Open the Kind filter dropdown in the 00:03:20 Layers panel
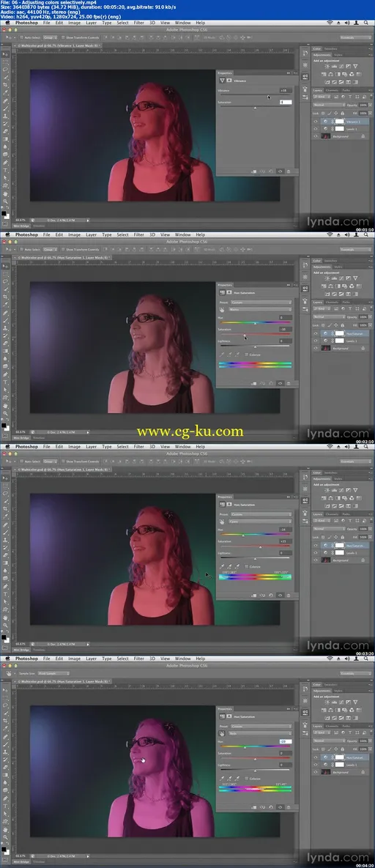375x868 pixels. 321,522
